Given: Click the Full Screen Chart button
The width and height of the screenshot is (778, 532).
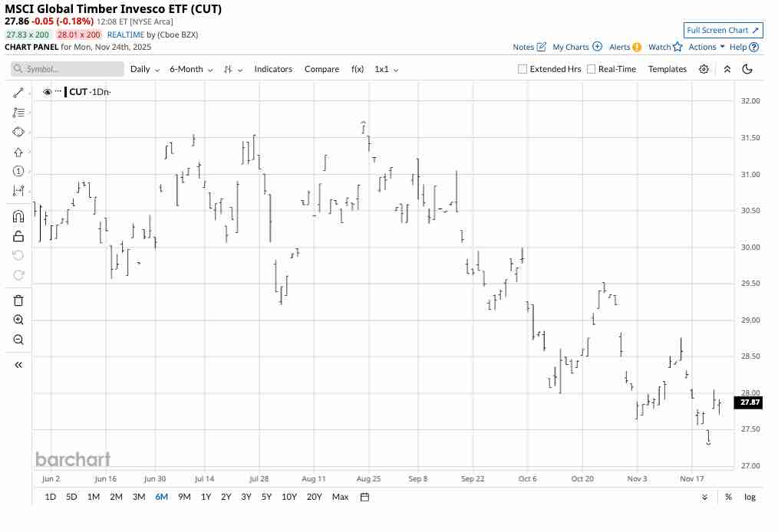Looking at the screenshot, I should 723,30.
